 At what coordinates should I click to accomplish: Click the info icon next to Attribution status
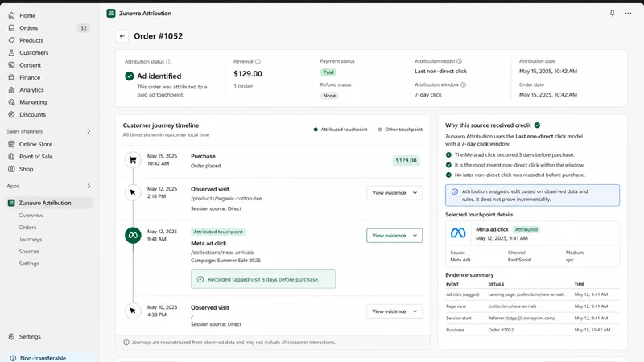pyautogui.click(x=169, y=62)
